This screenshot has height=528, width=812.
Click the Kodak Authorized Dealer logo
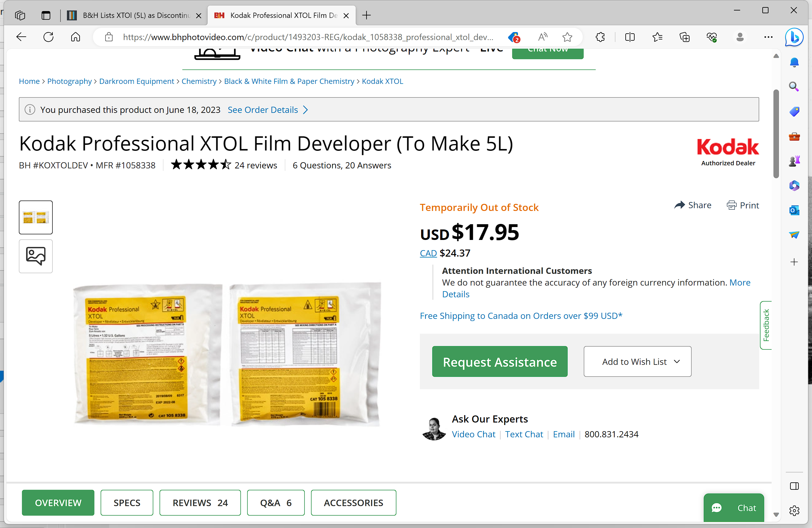(x=728, y=152)
